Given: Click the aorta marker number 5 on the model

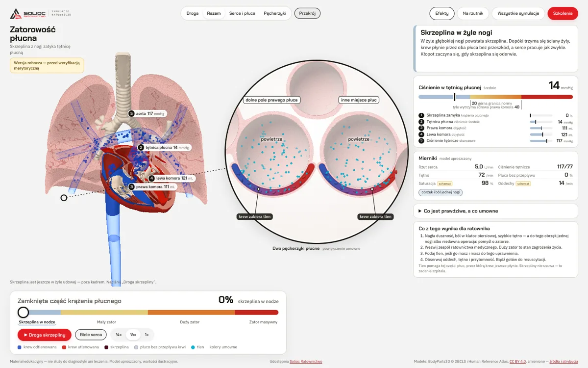Looking at the screenshot, I should pos(131,113).
